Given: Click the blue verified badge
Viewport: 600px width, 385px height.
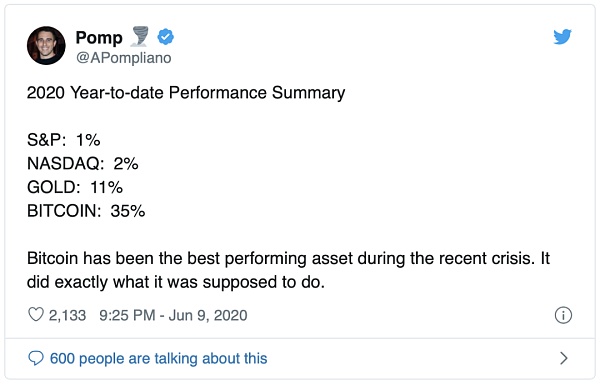Looking at the screenshot, I should tap(166, 37).
